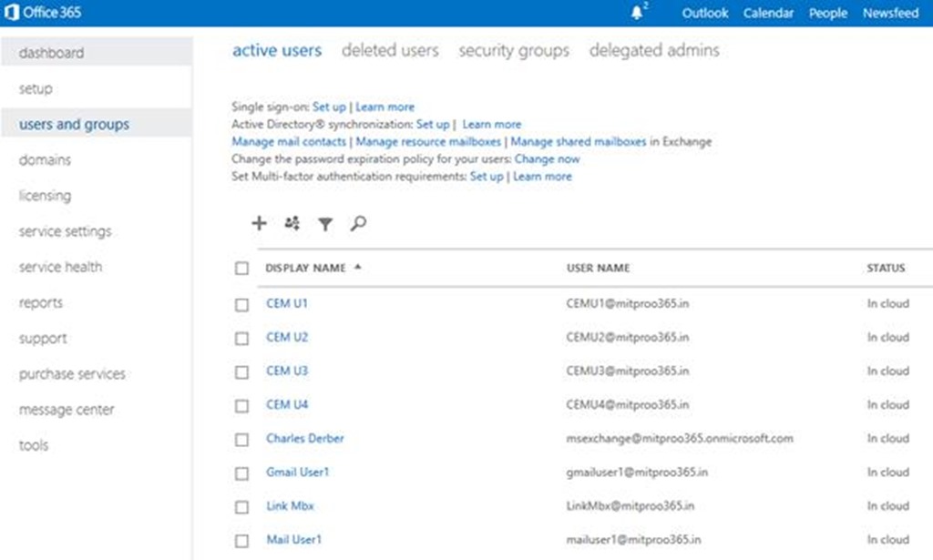
Task: Open support in sidebar
Action: [x=42, y=338]
